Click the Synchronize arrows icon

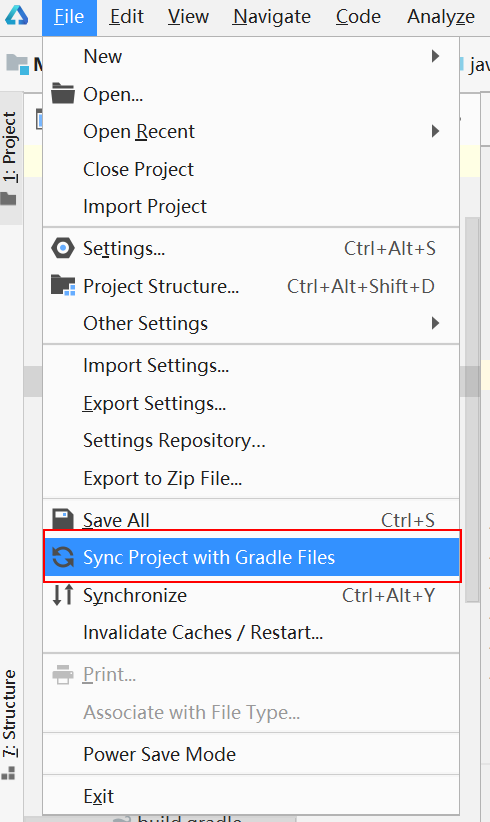click(63, 595)
